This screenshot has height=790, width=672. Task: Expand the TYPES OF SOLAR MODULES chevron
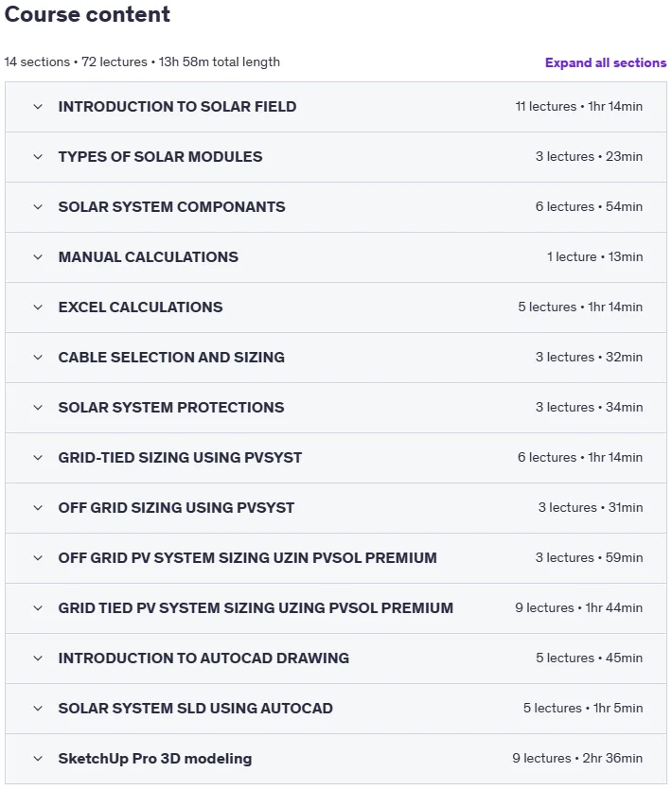38,157
